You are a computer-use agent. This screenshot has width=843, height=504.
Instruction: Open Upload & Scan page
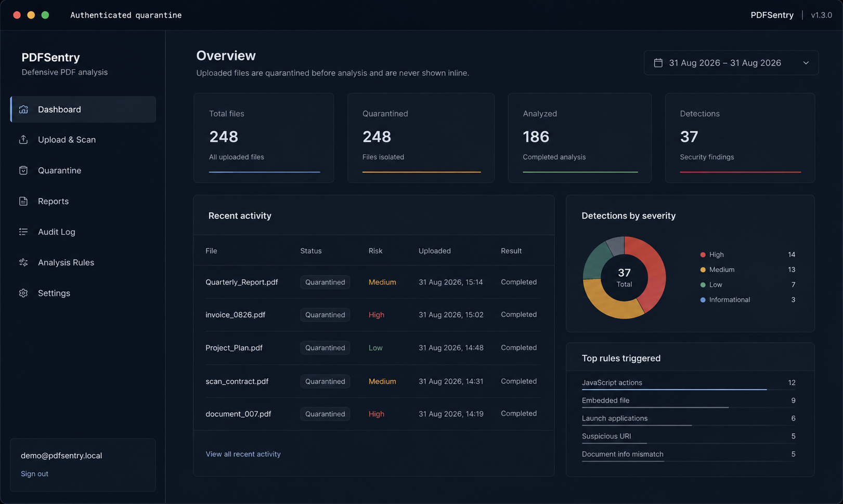click(83, 140)
